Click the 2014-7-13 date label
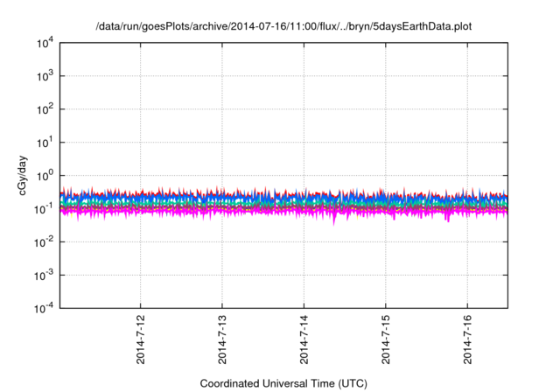This screenshot has height=392, width=560. point(222,339)
